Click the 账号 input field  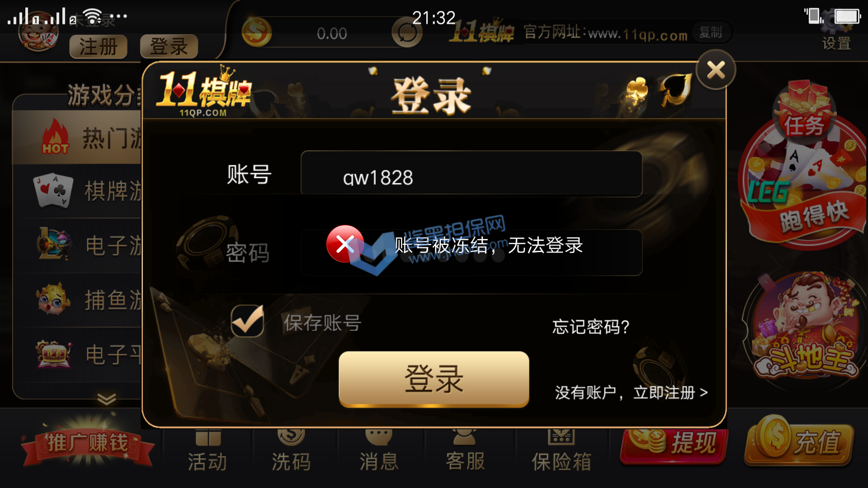click(472, 174)
